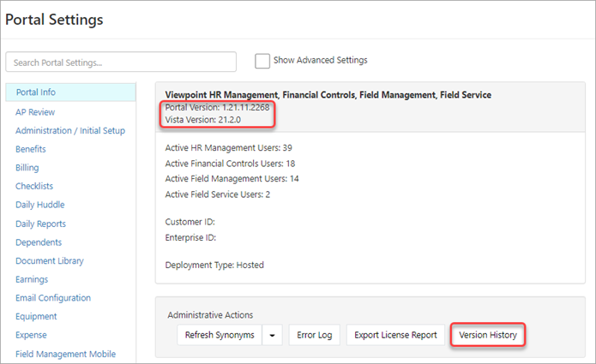Click Active Financial Controls Users: 18
The height and width of the screenshot is (364, 596).
point(230,164)
